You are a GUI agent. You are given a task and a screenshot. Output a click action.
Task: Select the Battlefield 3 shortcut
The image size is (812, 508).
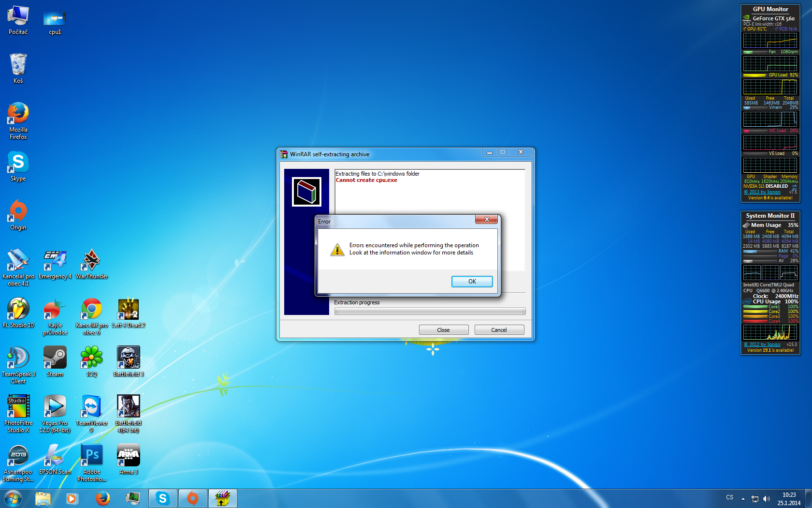128,362
